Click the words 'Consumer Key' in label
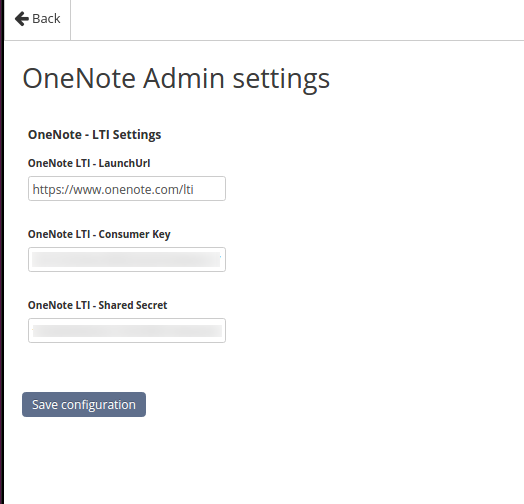Viewport: 524px width, 504px height. point(134,234)
